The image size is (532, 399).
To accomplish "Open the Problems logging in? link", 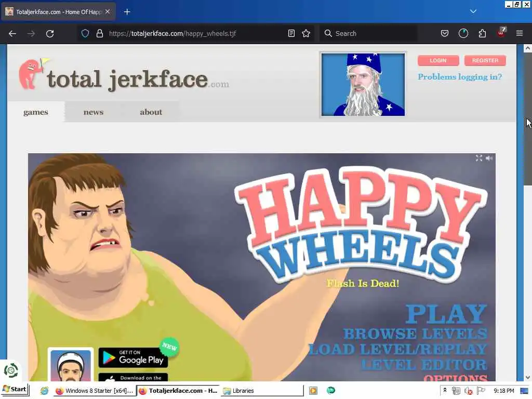I will click(460, 77).
